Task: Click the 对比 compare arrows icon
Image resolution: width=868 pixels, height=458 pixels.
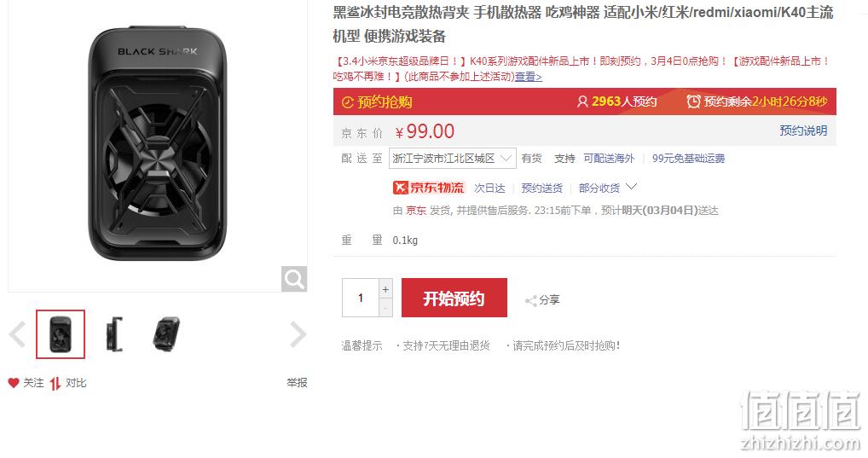Action: [x=55, y=383]
